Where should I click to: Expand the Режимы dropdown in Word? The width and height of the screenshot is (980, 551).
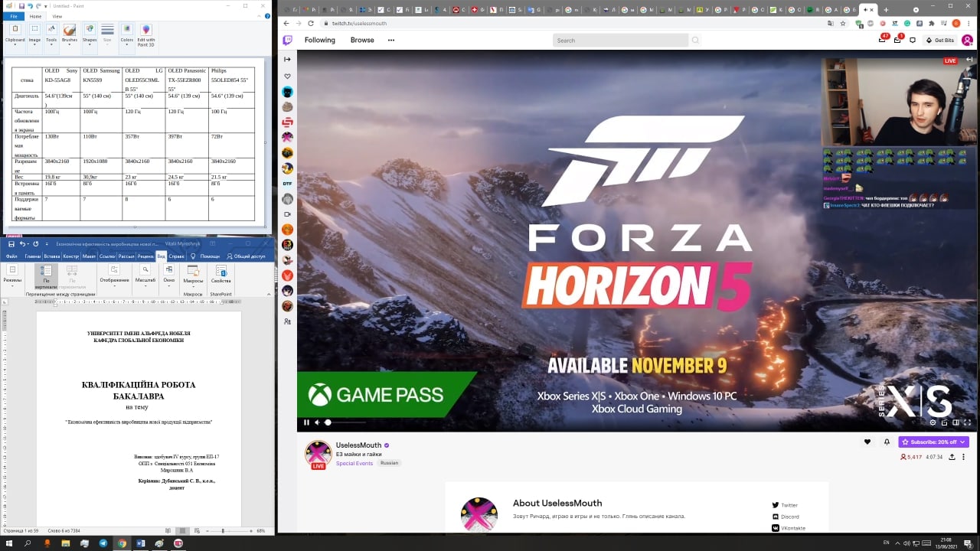12,275
